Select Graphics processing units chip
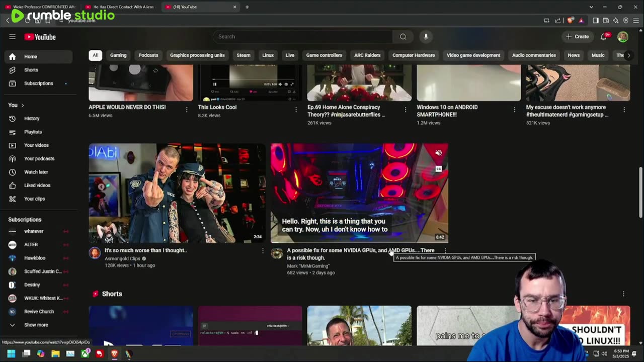The height and width of the screenshot is (362, 644). click(197, 55)
